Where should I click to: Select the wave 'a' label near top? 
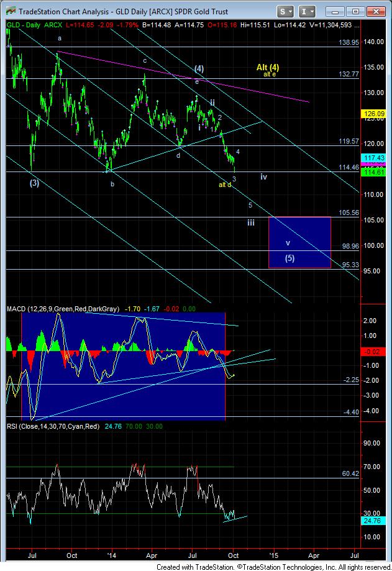click(x=60, y=39)
